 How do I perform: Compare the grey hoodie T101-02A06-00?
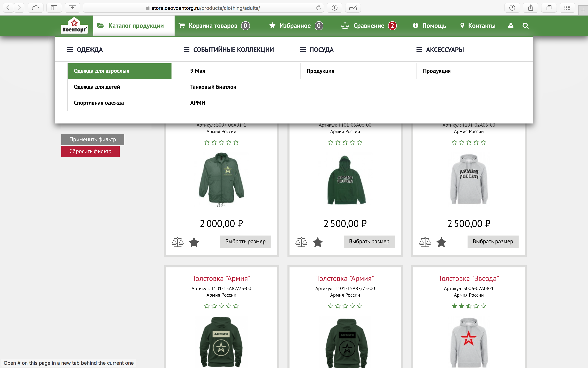click(425, 242)
